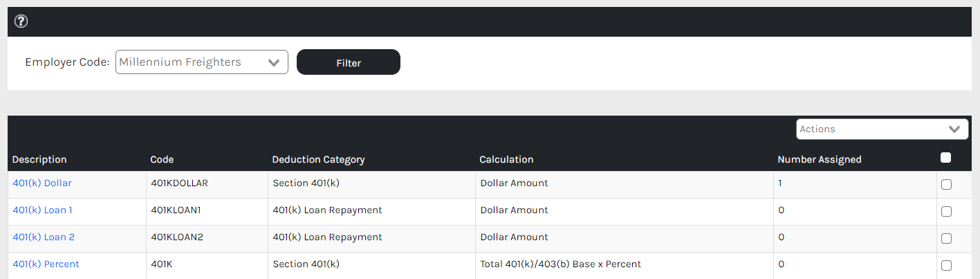The width and height of the screenshot is (980, 279).
Task: Sort by the Description column header
Action: [39, 160]
